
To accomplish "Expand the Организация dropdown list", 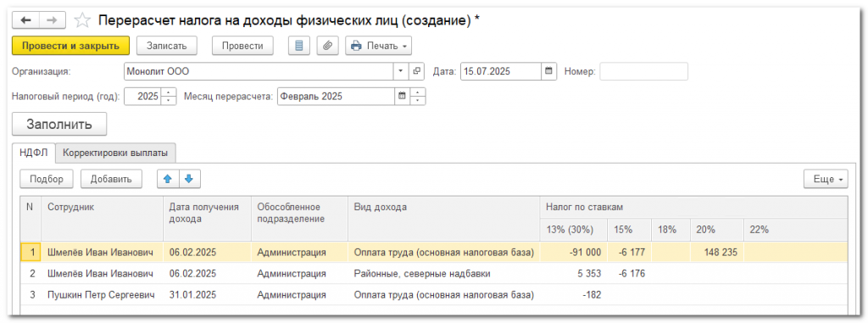I will click(x=401, y=71).
